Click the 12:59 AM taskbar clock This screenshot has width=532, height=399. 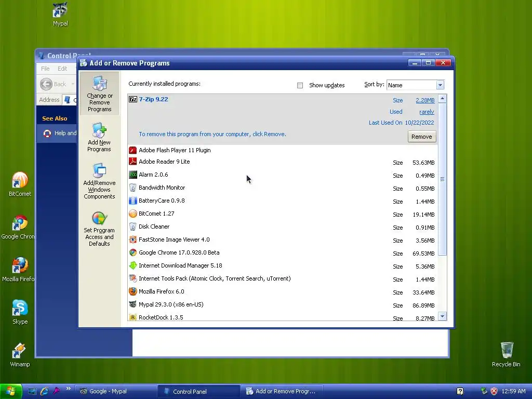(x=513, y=391)
